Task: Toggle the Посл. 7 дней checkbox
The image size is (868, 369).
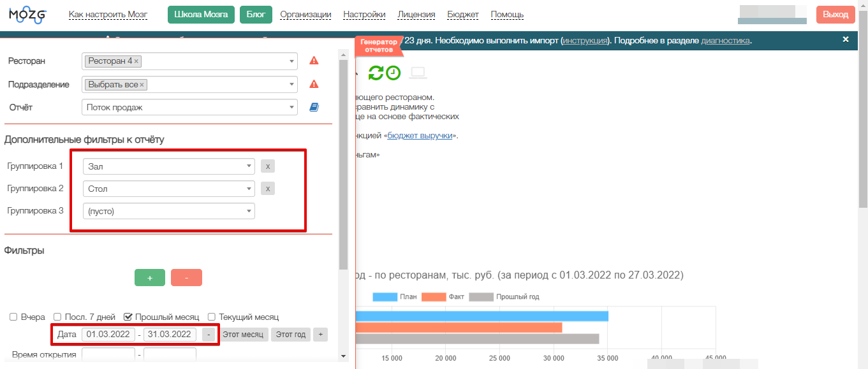Action: point(57,317)
